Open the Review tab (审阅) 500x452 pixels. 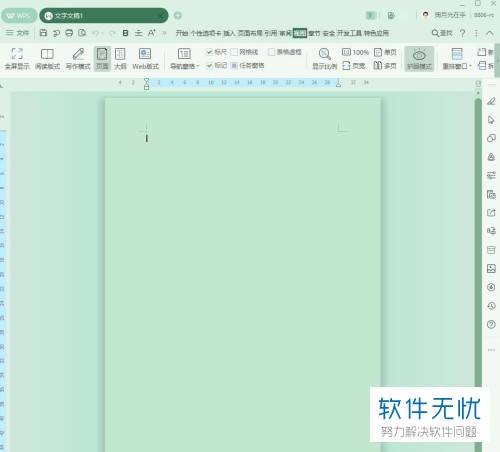[x=285, y=33]
